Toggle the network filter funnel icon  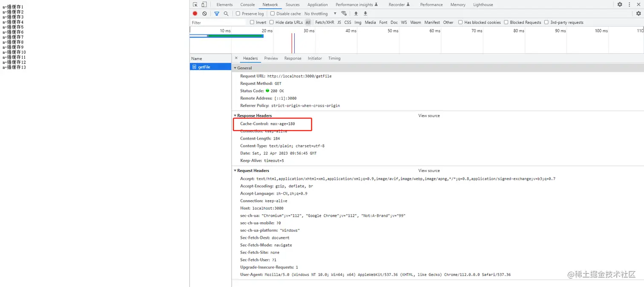click(x=216, y=14)
